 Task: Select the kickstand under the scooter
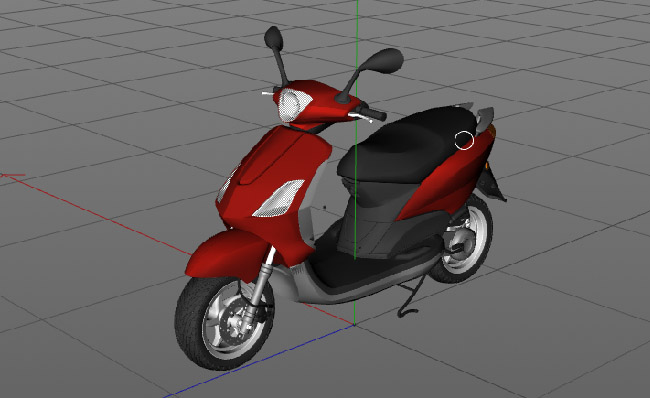coord(410,296)
